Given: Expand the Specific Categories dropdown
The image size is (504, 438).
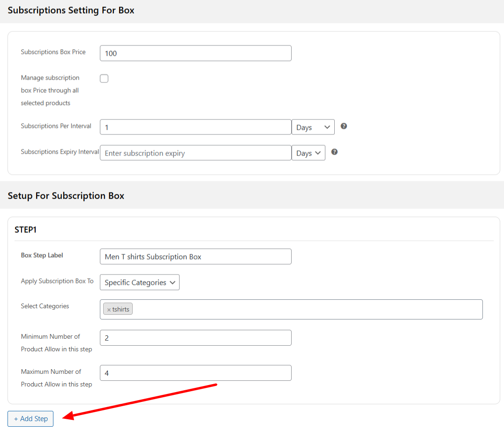Looking at the screenshot, I should click(x=139, y=282).
